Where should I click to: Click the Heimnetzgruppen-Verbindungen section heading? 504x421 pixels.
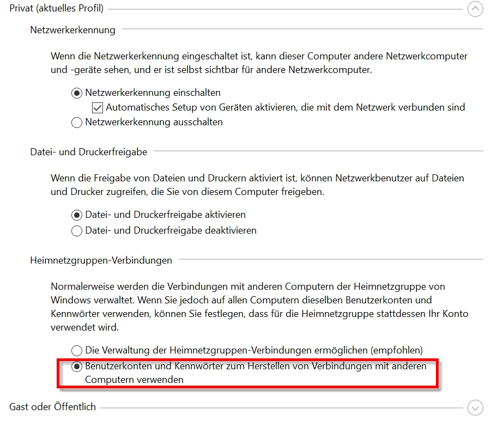point(101,260)
